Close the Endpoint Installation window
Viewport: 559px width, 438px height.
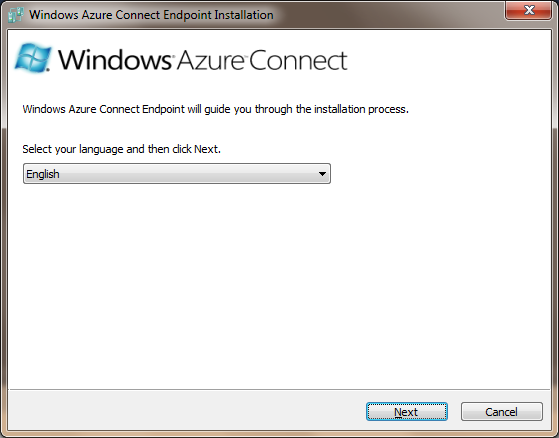point(528,10)
